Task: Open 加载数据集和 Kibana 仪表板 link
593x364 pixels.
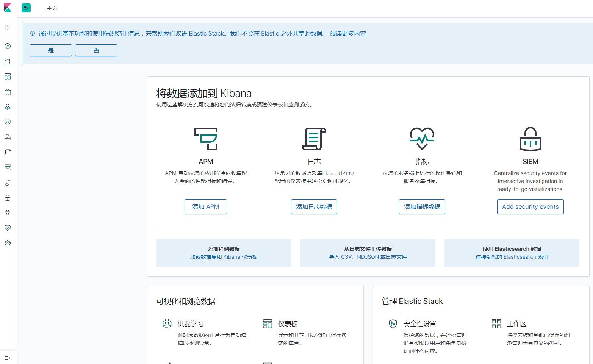Action: [224, 257]
